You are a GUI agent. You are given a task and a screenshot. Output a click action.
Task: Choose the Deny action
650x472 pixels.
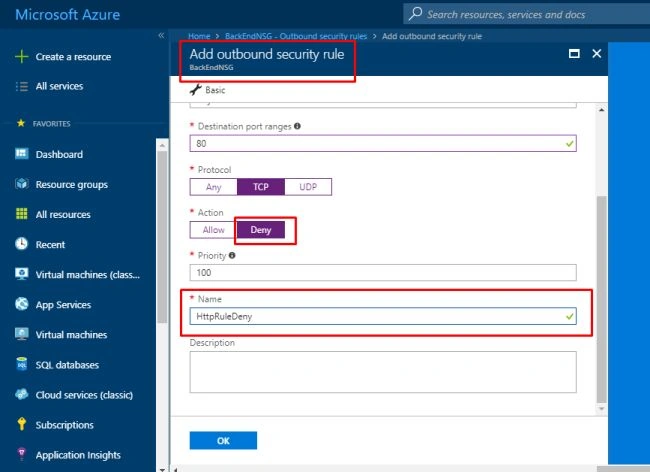[261, 230]
